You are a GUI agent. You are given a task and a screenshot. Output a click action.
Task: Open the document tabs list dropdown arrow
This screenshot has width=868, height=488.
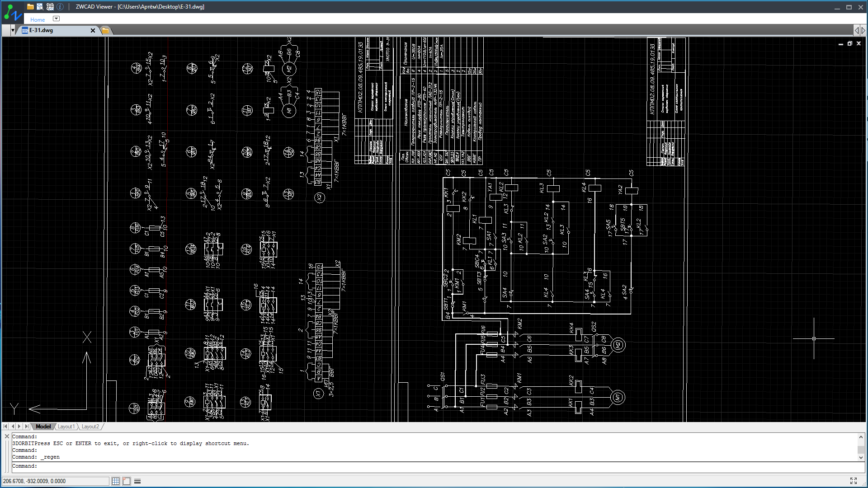pyautogui.click(x=13, y=30)
